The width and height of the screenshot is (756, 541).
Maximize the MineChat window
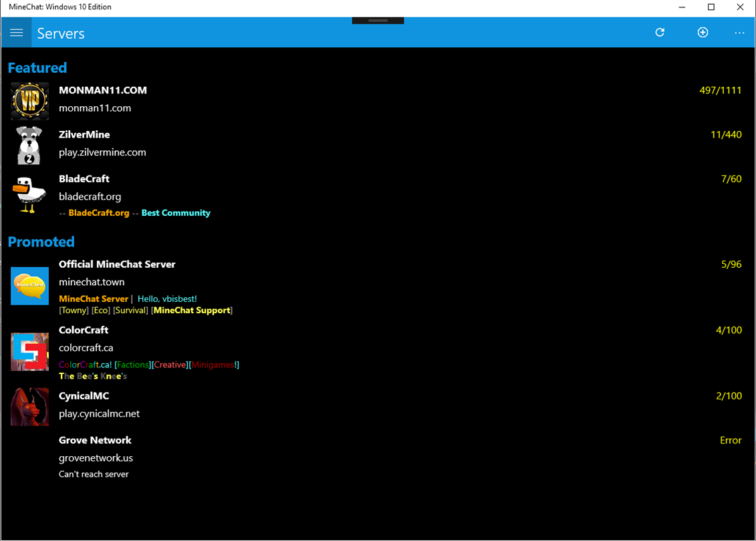pyautogui.click(x=711, y=7)
